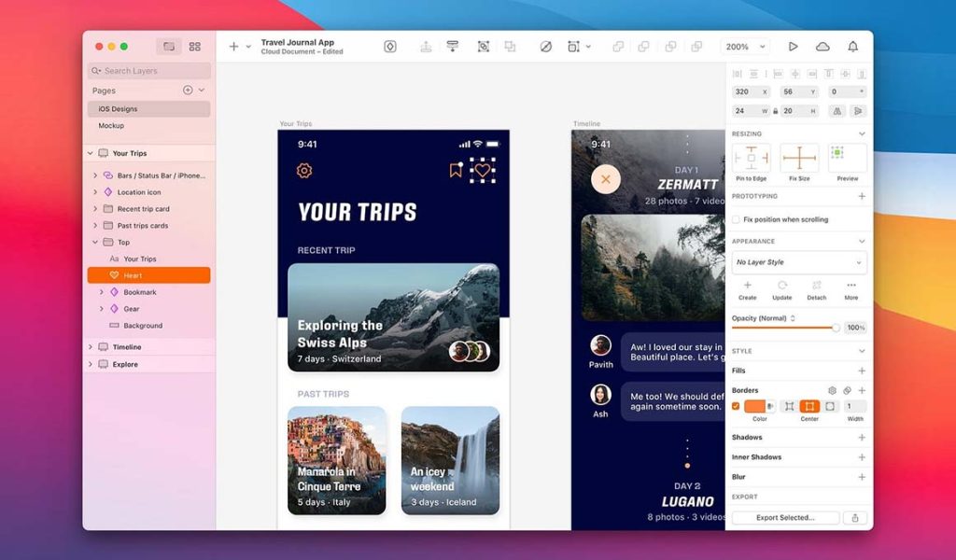
Task: Click the Mask toolbar icon
Action: click(545, 47)
